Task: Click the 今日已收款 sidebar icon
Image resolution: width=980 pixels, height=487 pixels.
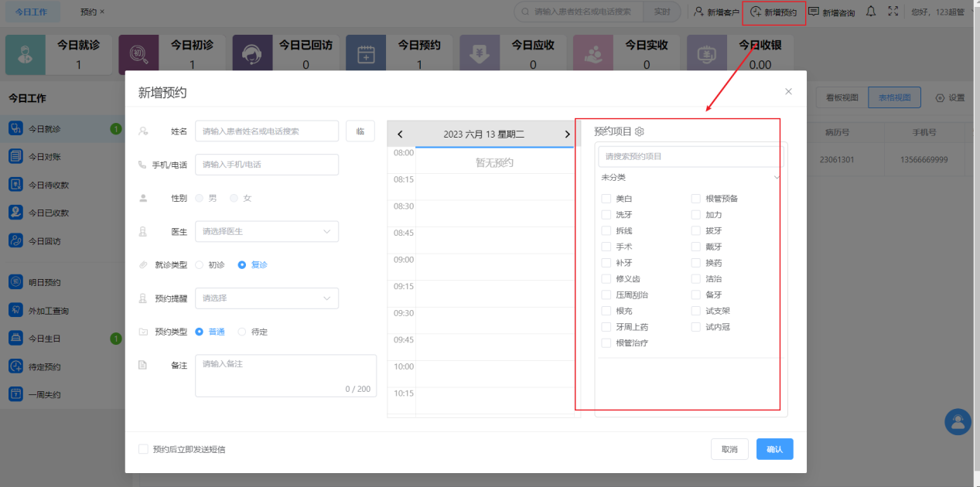Action: pyautogui.click(x=15, y=213)
